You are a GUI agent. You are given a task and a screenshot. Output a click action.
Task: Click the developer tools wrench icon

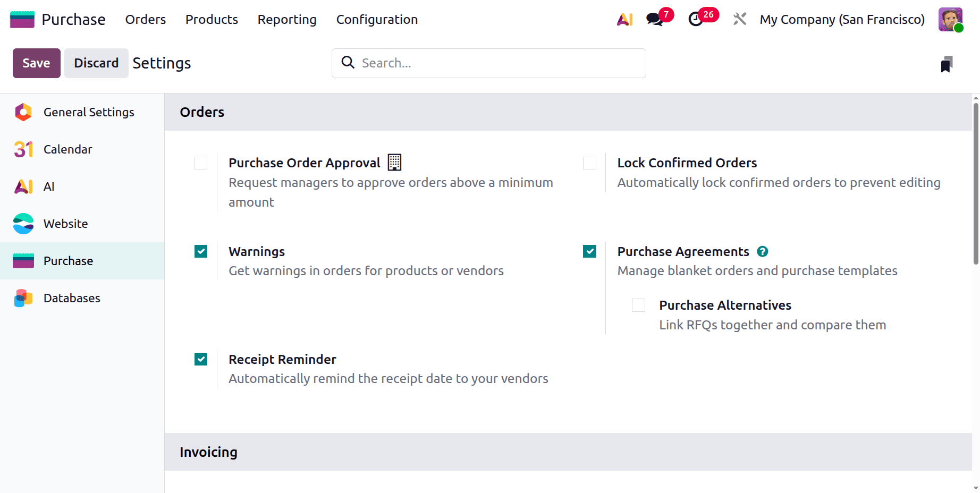(x=739, y=19)
